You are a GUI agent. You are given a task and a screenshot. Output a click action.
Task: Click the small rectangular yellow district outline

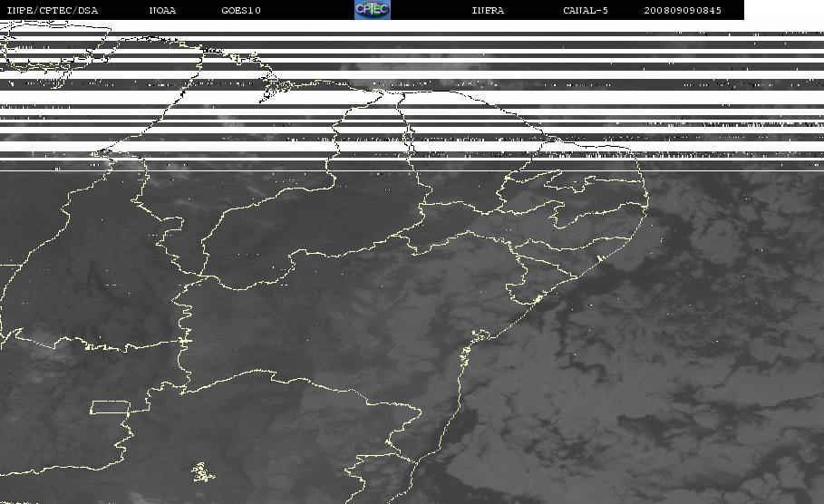[111, 407]
